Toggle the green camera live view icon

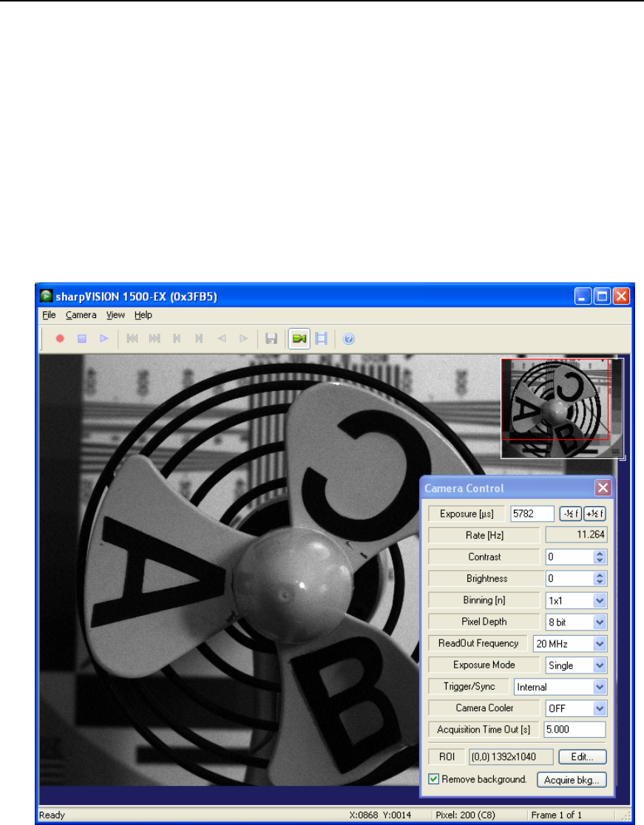click(299, 339)
